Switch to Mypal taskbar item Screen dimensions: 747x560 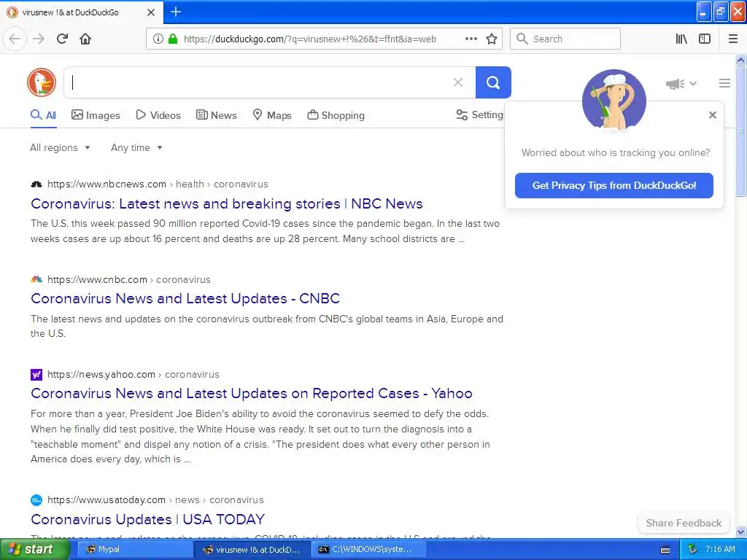click(133, 550)
